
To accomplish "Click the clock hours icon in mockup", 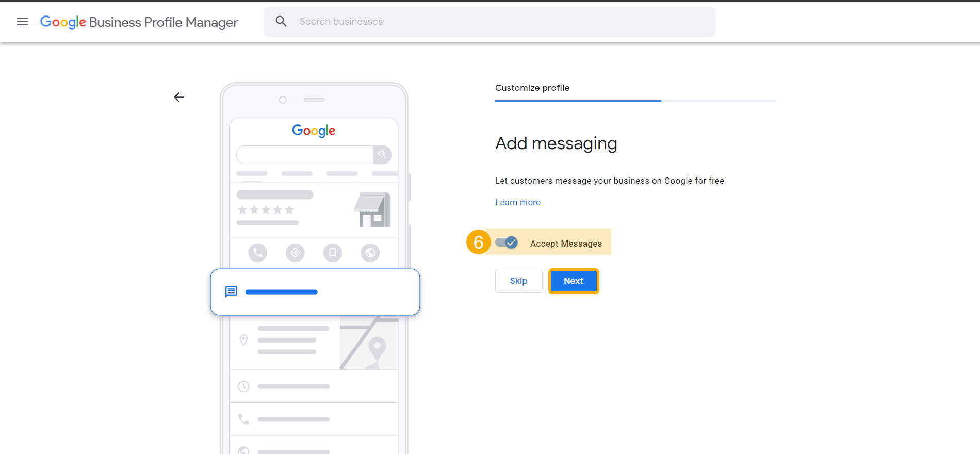I will click(243, 386).
